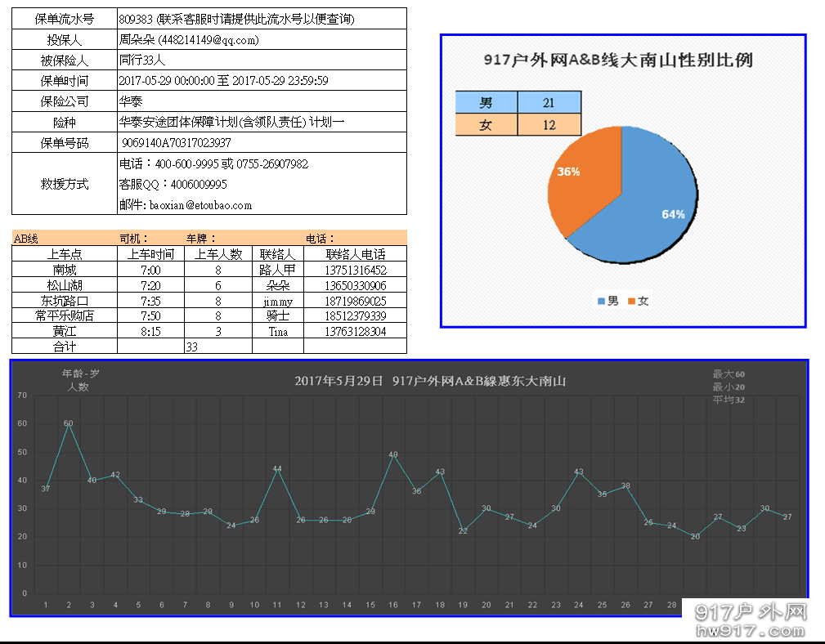Click the peak data point labeled 60
Screen dimensions: 825x644
[69, 424]
